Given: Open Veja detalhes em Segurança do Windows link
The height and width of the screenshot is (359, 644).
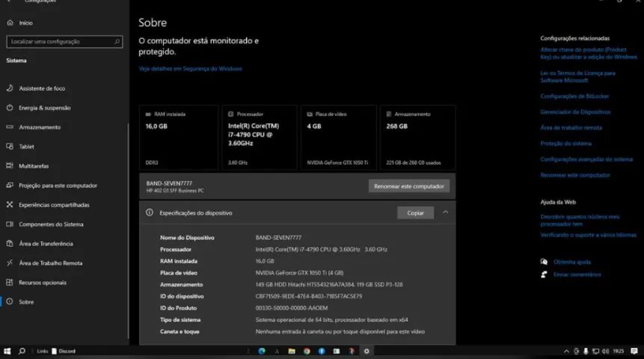Looking at the screenshot, I should 191,69.
